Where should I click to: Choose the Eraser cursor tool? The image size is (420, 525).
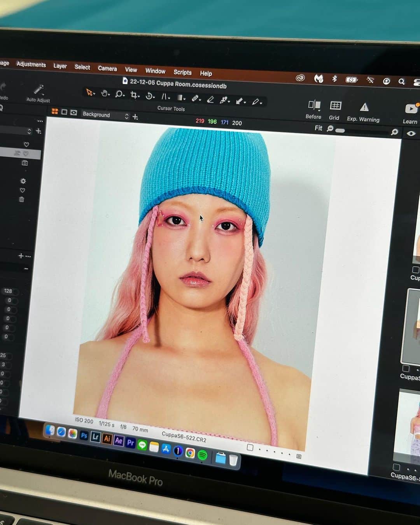pos(210,100)
